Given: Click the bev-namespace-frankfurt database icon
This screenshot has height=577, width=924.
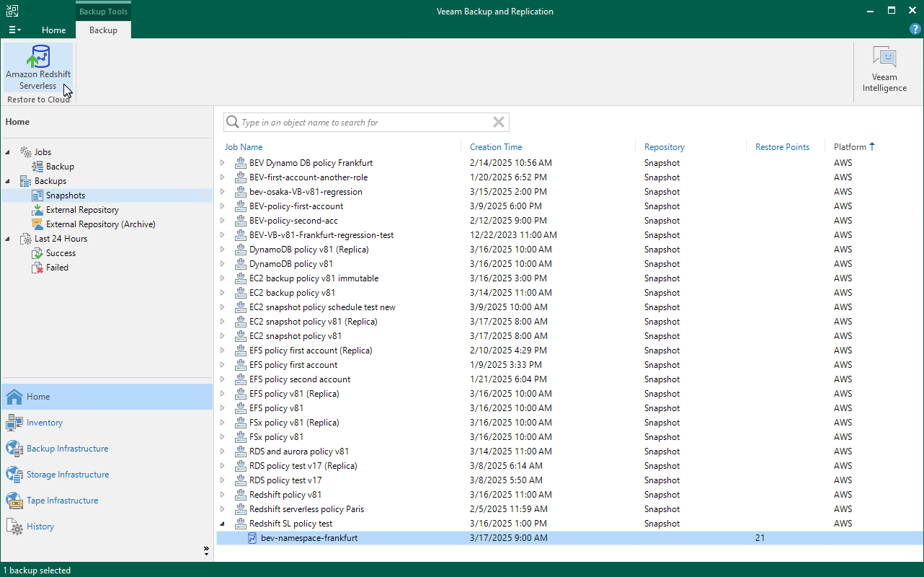Looking at the screenshot, I should (x=252, y=538).
